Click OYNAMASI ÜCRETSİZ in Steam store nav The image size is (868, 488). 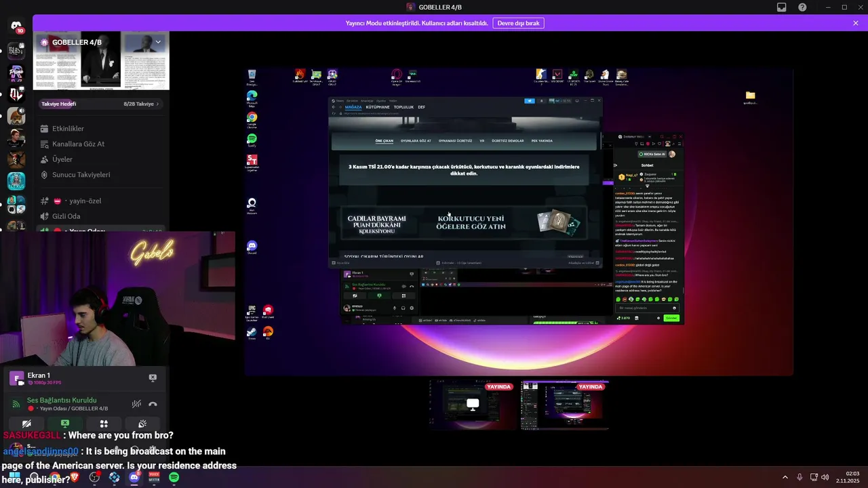click(455, 141)
